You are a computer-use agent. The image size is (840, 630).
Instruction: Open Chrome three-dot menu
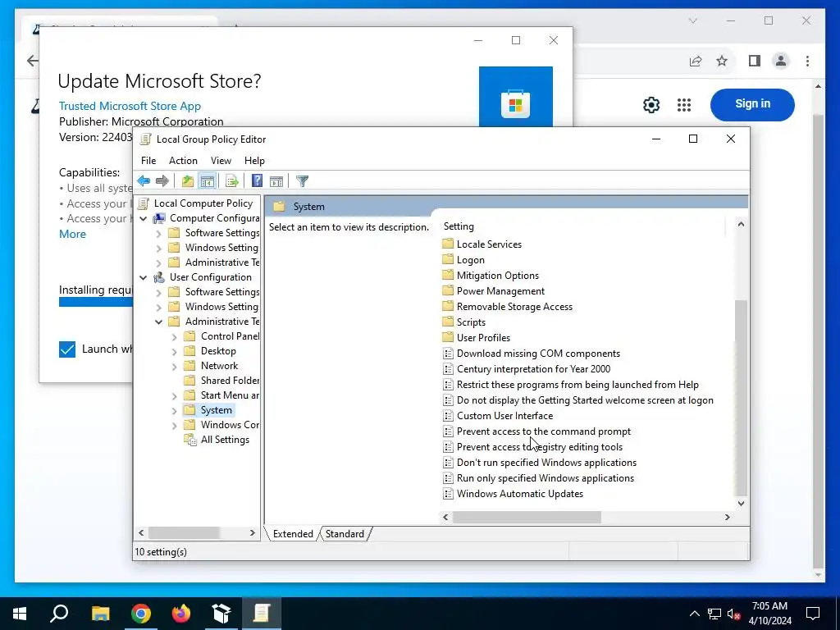(807, 61)
